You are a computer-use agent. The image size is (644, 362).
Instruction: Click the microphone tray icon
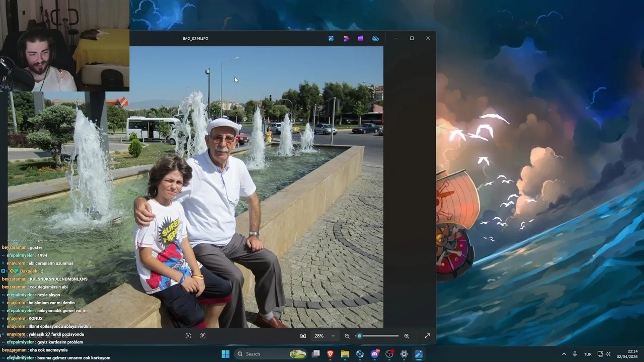pos(575,354)
